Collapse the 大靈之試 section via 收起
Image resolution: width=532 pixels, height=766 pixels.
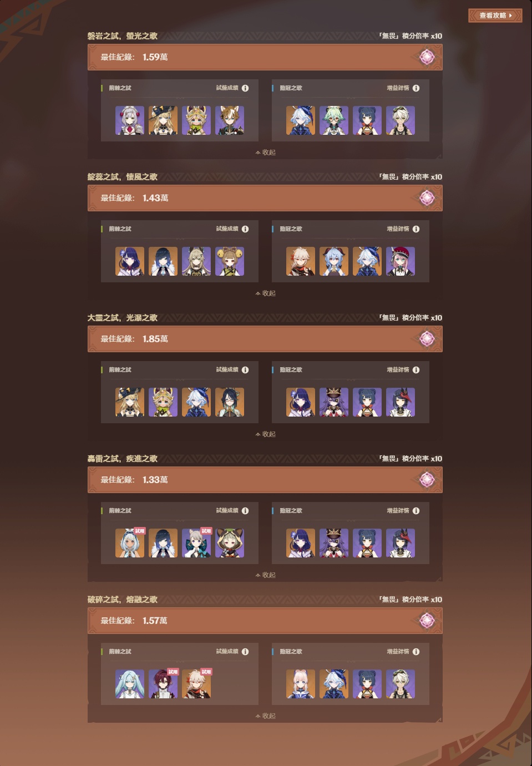(265, 434)
